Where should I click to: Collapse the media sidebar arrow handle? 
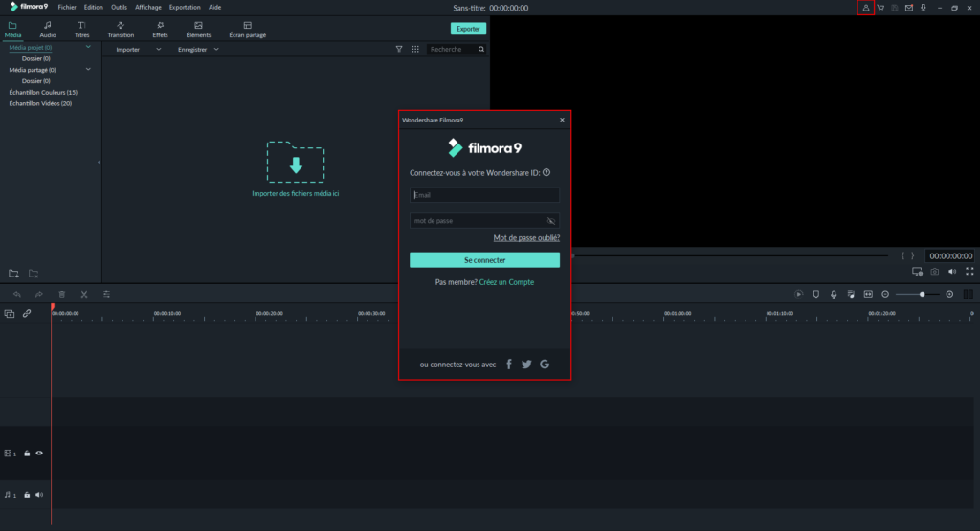(99, 162)
